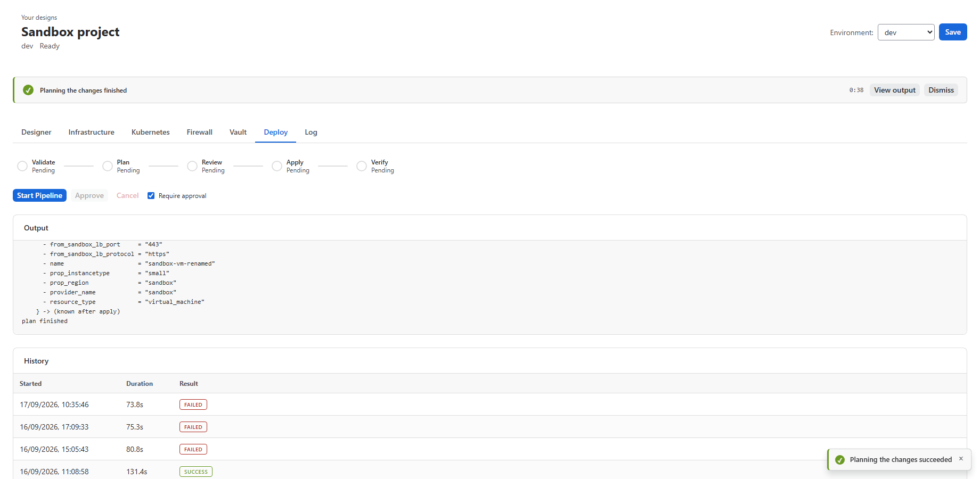Click the Review step circle

pyautogui.click(x=192, y=166)
